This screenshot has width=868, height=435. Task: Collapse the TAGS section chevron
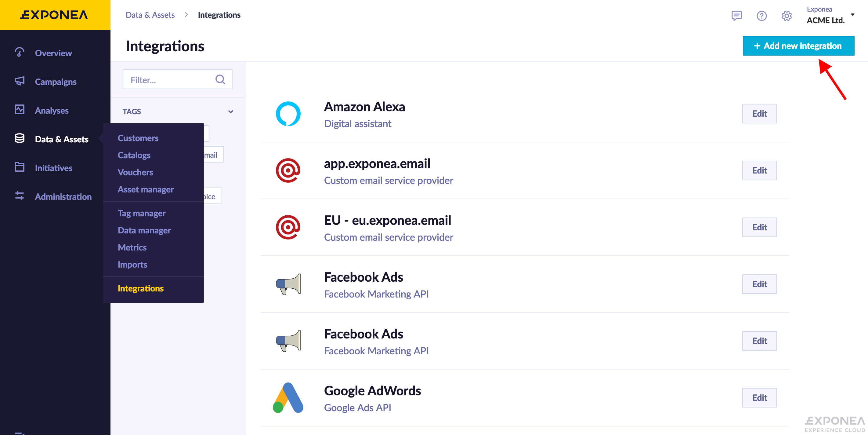pyautogui.click(x=230, y=111)
